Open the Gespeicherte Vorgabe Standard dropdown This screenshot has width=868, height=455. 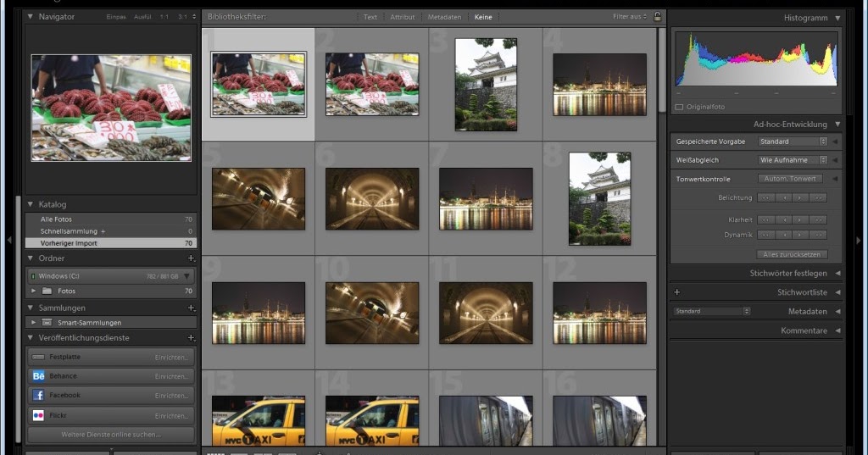click(793, 141)
